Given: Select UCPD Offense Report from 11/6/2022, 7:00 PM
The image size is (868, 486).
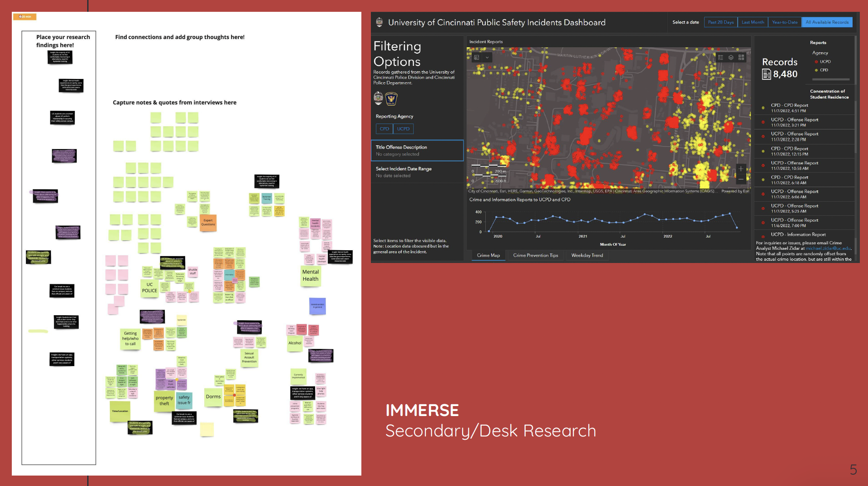Looking at the screenshot, I should point(804,223).
